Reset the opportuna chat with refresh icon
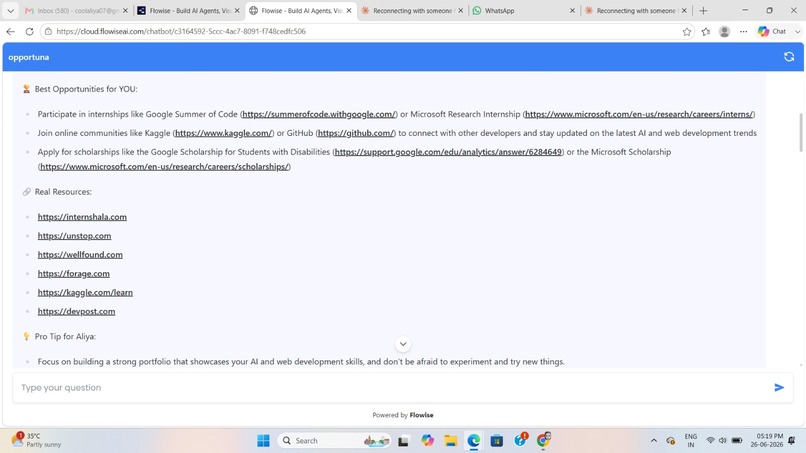Viewport: 806px width, 453px height. click(x=789, y=57)
